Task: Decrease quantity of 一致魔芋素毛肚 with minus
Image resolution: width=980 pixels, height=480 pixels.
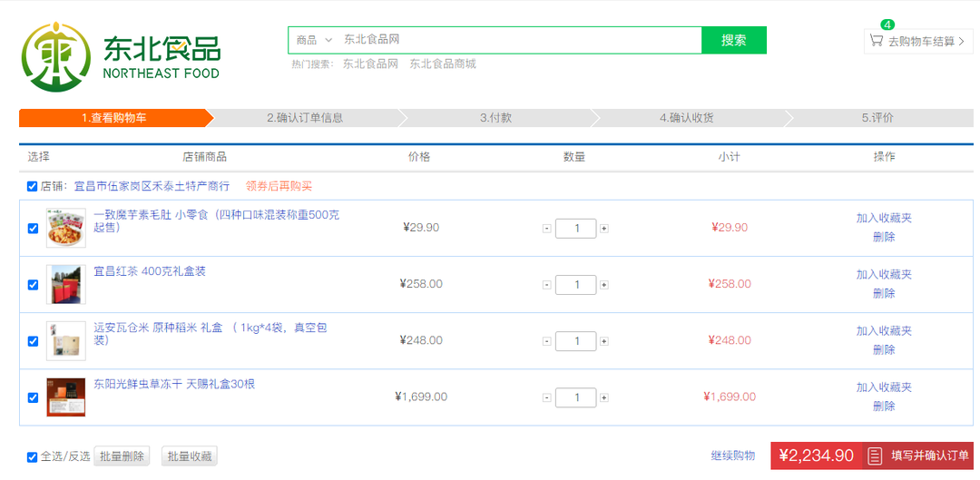Action: click(x=546, y=229)
